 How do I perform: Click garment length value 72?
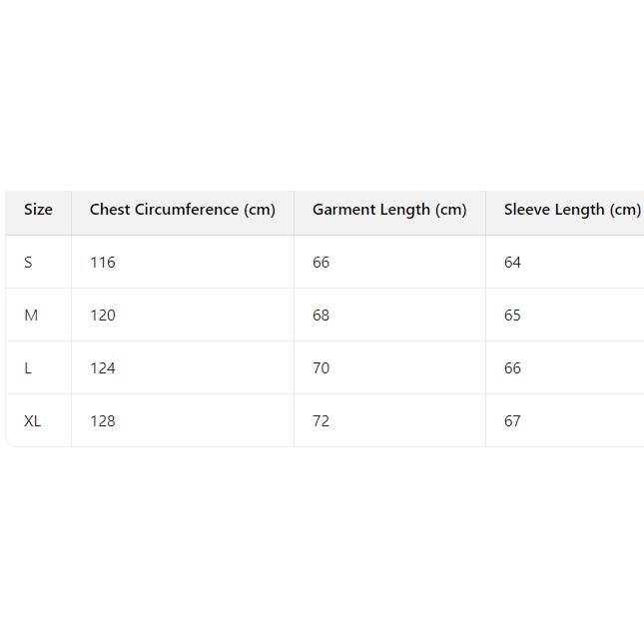[x=322, y=421]
